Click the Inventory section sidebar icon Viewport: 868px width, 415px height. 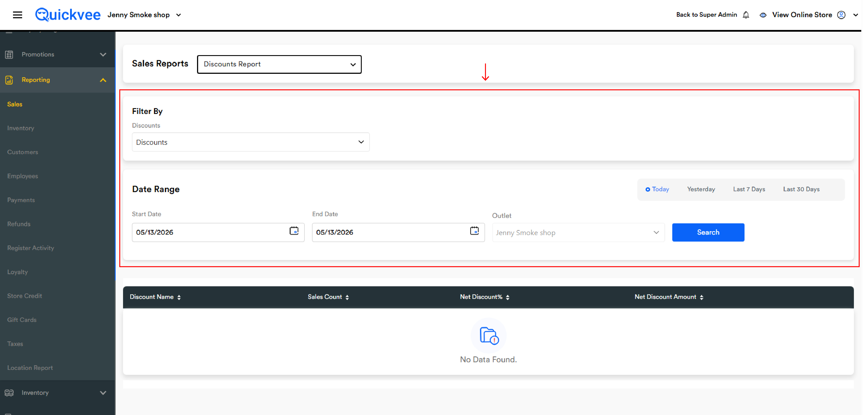pyautogui.click(x=9, y=393)
